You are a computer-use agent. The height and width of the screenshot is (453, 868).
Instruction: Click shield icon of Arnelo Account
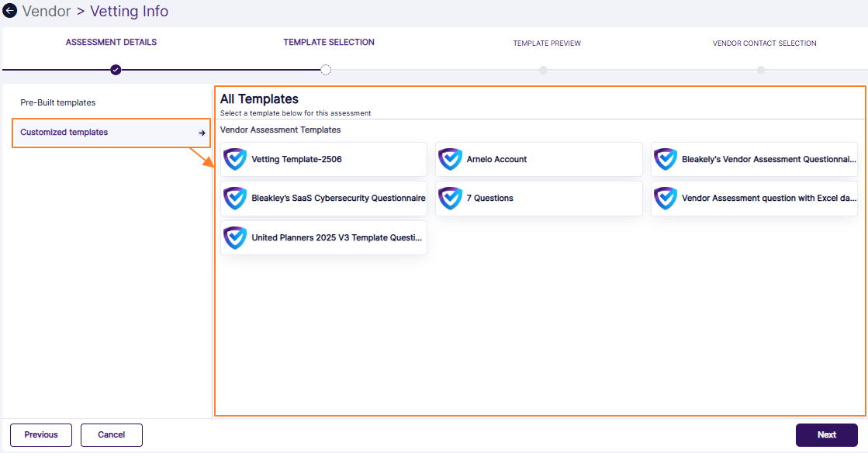tap(450, 159)
